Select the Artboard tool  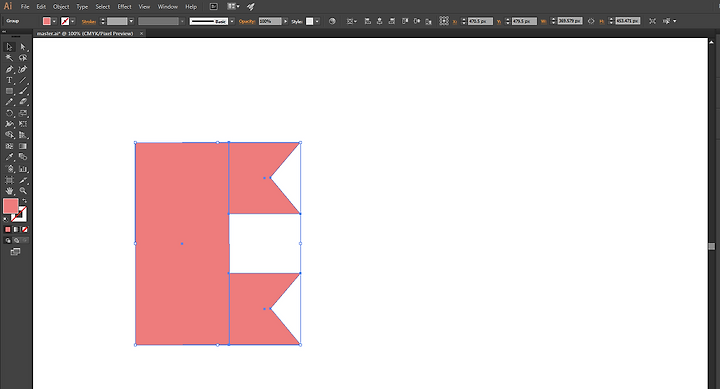coord(9,180)
